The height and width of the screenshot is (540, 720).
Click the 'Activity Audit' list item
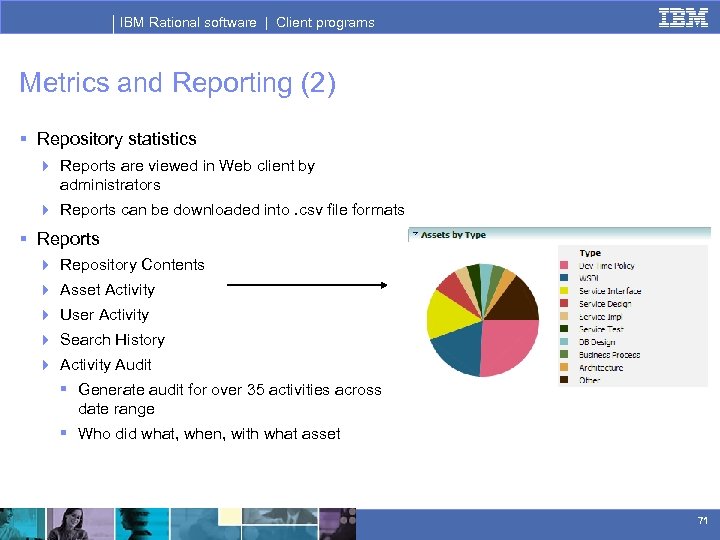[106, 365]
